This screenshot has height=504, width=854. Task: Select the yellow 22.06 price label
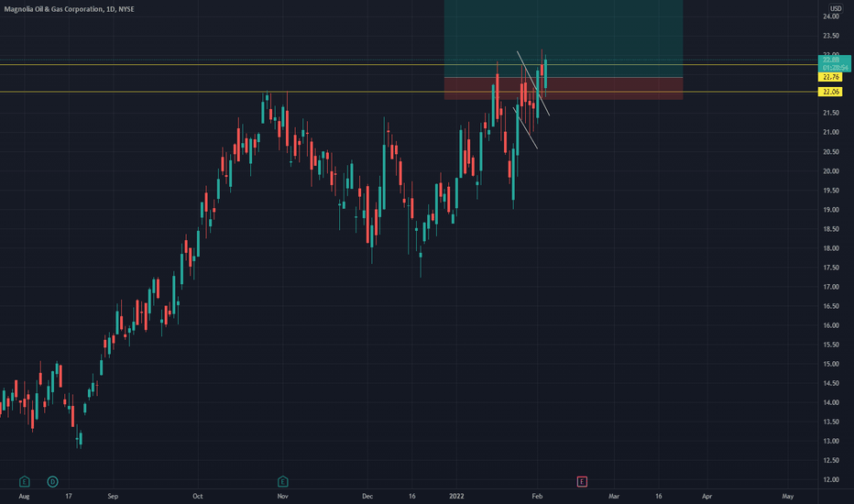[830, 92]
